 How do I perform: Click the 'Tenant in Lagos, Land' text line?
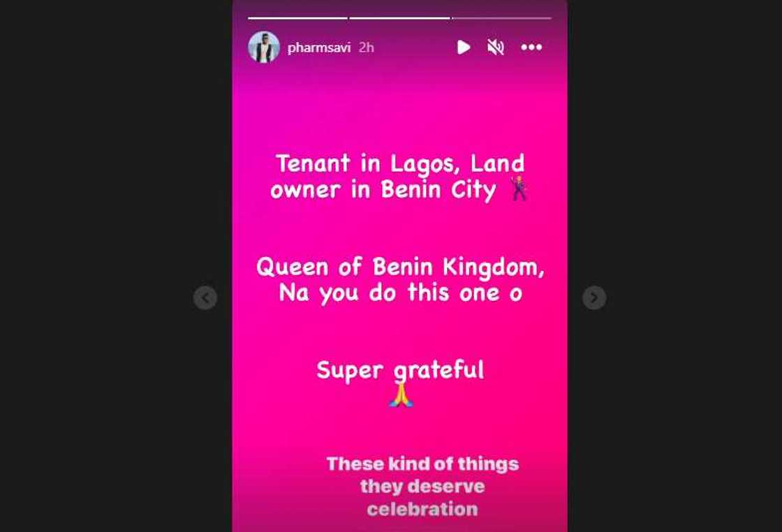pyautogui.click(x=401, y=163)
